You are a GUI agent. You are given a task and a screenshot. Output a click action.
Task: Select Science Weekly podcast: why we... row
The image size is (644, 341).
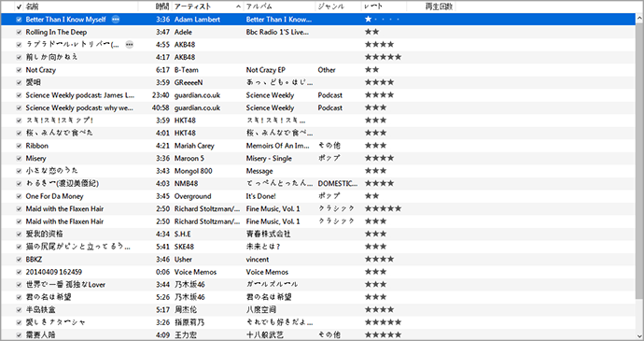318,107
